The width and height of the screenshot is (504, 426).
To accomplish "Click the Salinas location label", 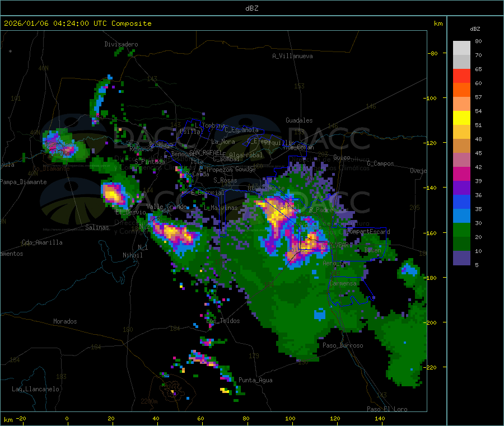I will (x=97, y=227).
